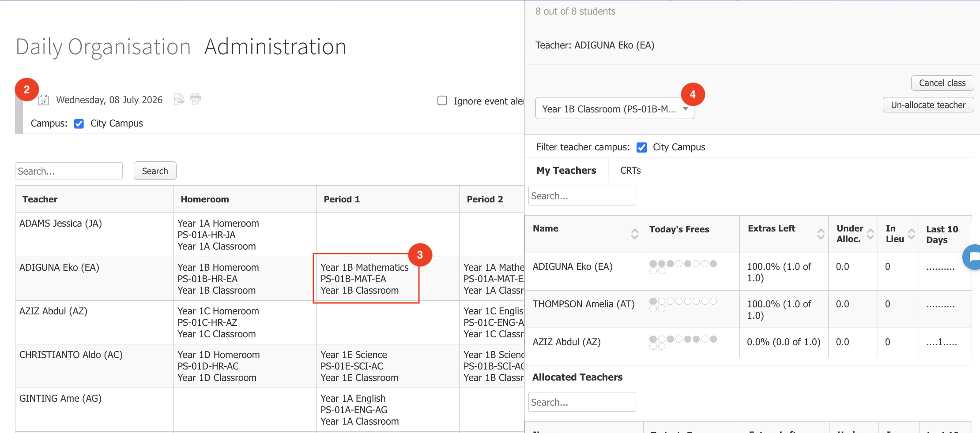The image size is (980, 433).
Task: Open Year 1A English Period 1 class
Action: 388,410
